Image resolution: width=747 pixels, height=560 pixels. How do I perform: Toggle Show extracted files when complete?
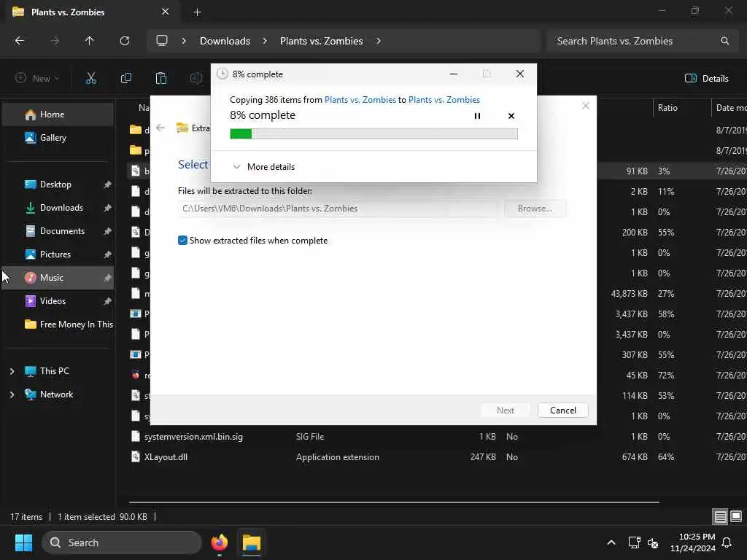[x=182, y=241]
